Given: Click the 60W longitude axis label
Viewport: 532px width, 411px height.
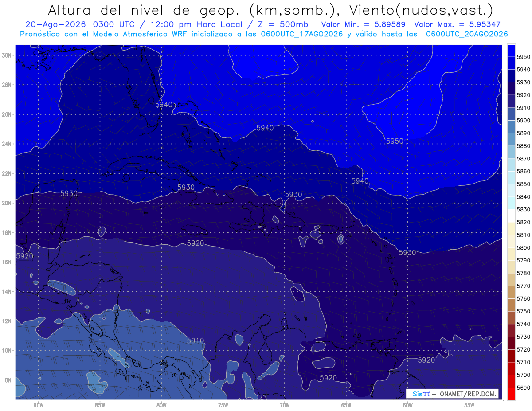Looking at the screenshot, I should (x=408, y=405).
